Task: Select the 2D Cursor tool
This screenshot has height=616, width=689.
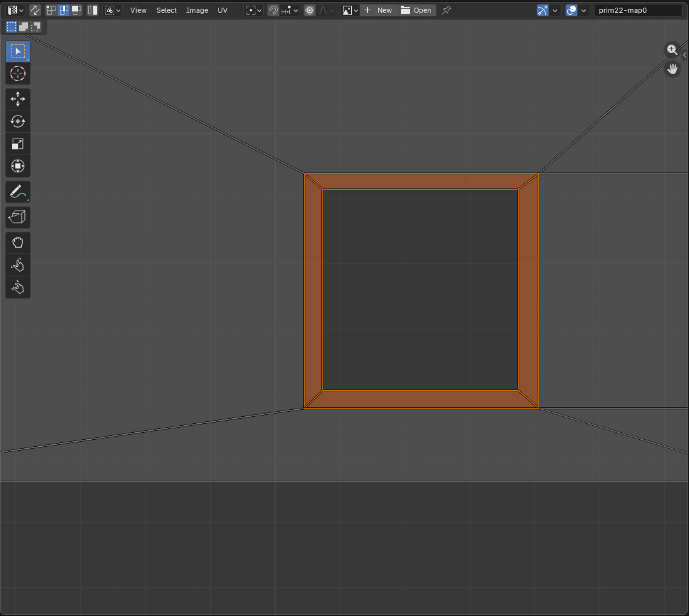Action: (x=18, y=73)
